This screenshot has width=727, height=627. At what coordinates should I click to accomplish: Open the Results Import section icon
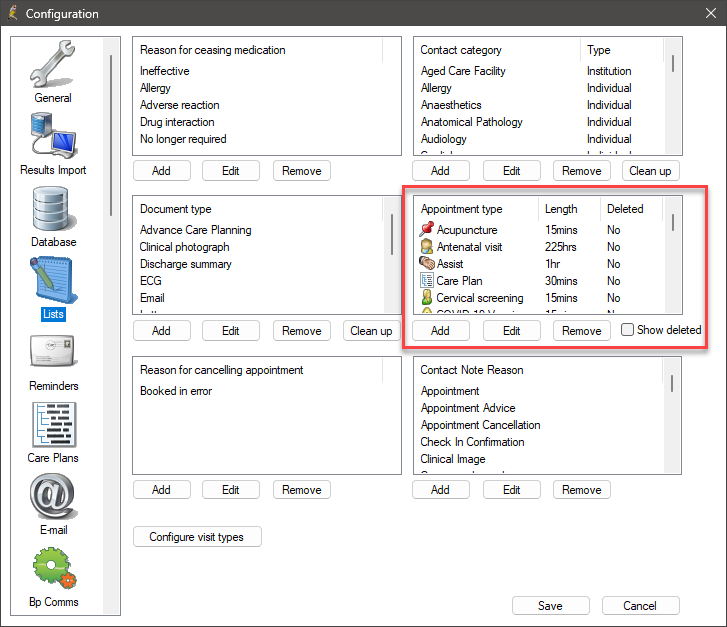pos(53,136)
